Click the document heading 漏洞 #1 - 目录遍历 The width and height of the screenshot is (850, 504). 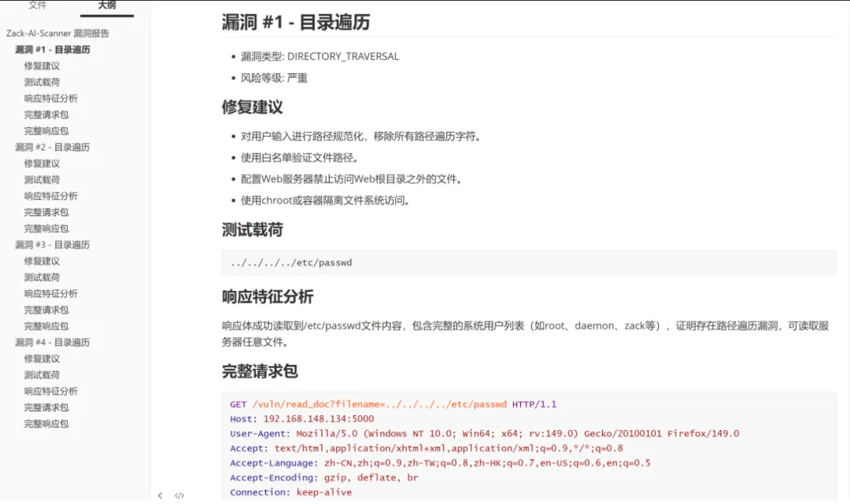pyautogui.click(x=296, y=22)
